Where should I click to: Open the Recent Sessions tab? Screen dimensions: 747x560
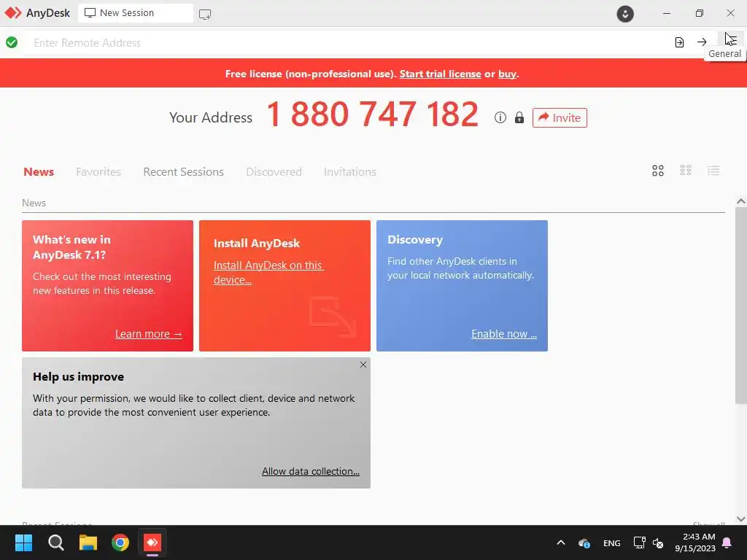183,171
